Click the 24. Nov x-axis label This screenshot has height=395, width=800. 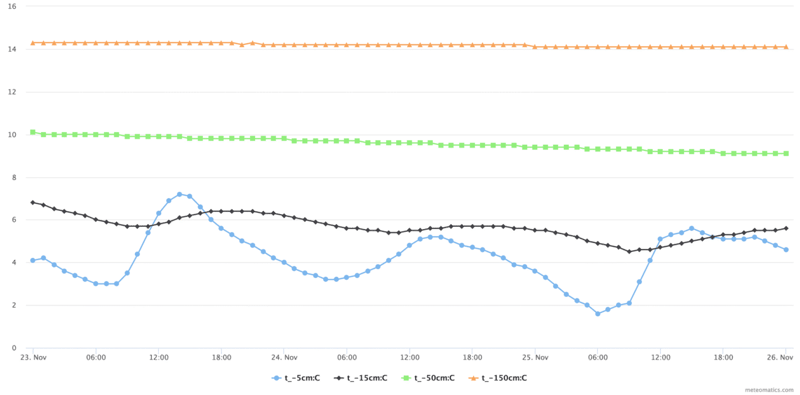[x=284, y=357]
